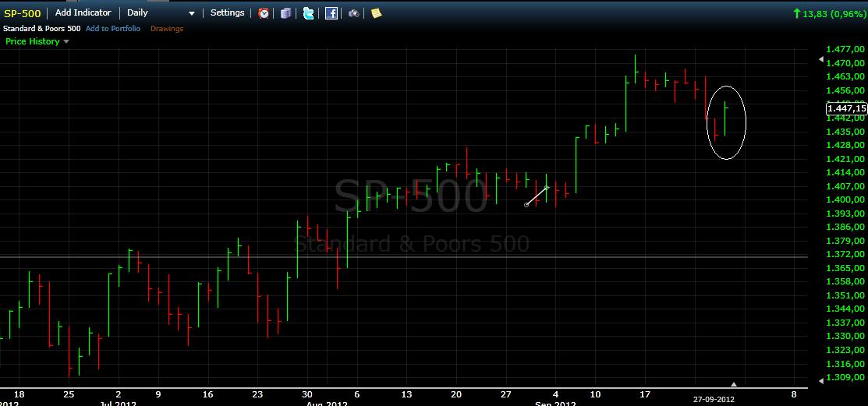Click the date label 8 on time axis
This screenshot has height=406, width=868.
[x=794, y=394]
